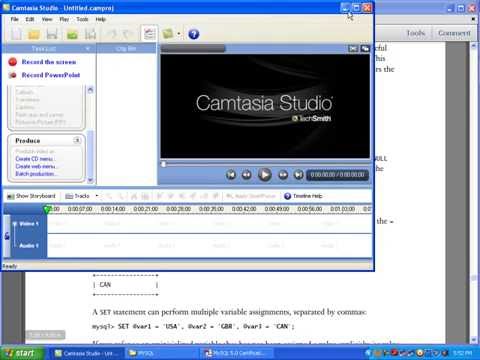Collapse the Produce section chevron

coord(77,140)
